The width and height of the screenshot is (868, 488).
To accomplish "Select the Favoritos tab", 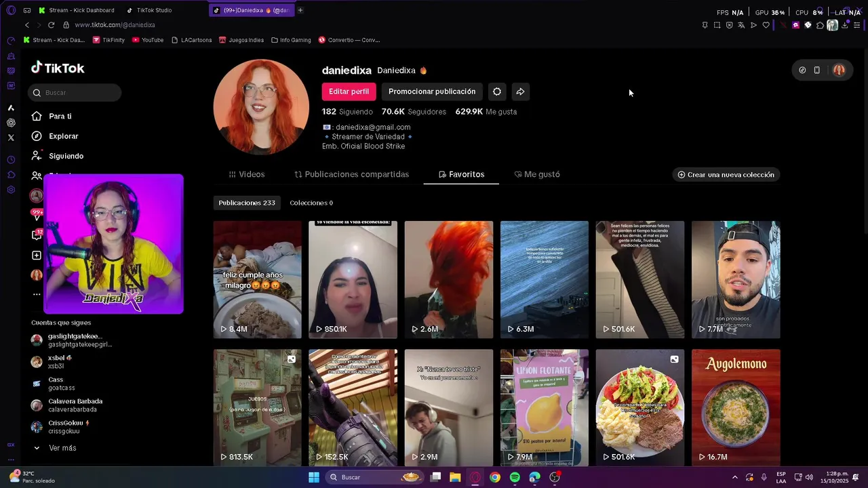I will (x=461, y=174).
